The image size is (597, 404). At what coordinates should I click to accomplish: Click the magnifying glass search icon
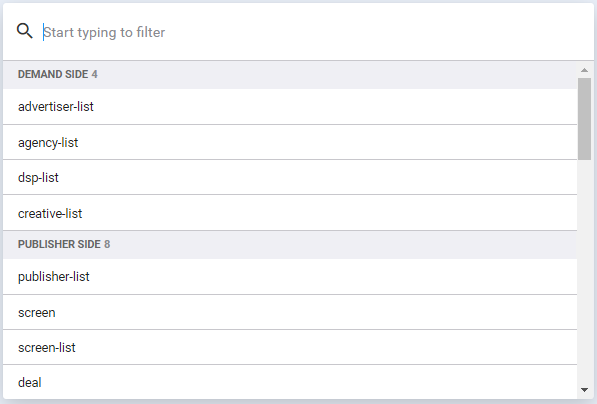tap(25, 31)
